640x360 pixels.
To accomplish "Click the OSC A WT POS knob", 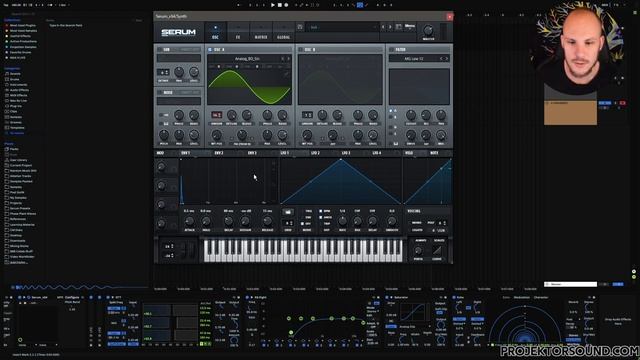I will [x=217, y=135].
